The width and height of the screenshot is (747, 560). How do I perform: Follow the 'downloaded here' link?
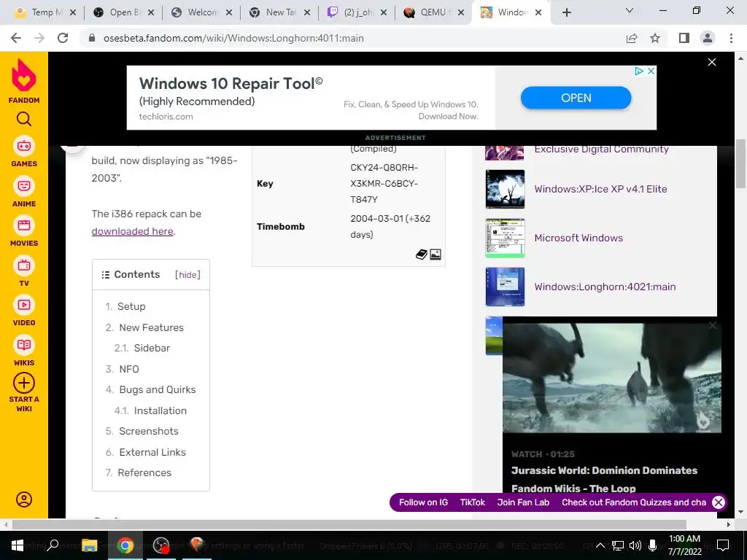point(133,231)
